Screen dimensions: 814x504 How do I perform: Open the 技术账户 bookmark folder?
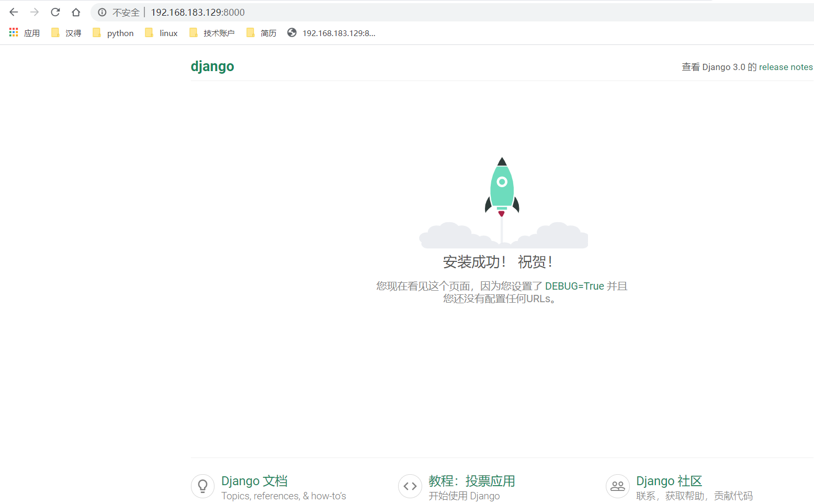212,33
